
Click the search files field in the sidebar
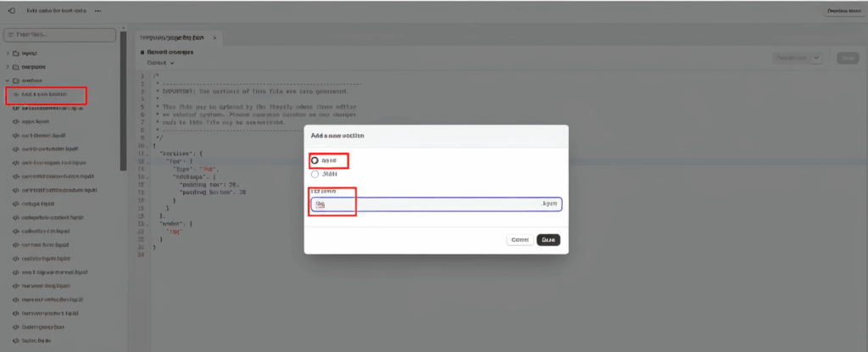click(x=60, y=35)
